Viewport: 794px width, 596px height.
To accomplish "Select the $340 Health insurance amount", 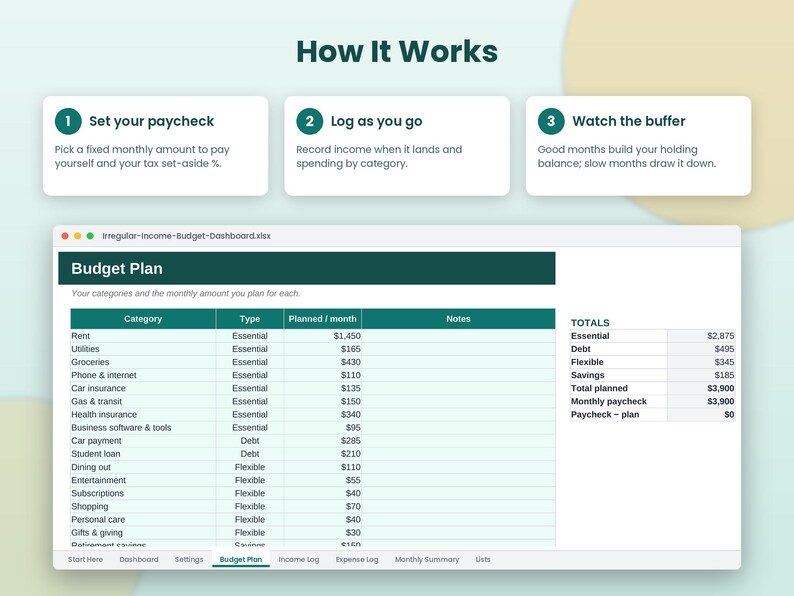I will (323, 415).
